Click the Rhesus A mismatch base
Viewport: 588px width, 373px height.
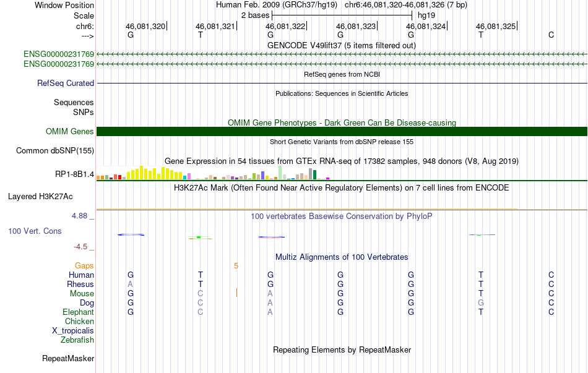(130, 284)
